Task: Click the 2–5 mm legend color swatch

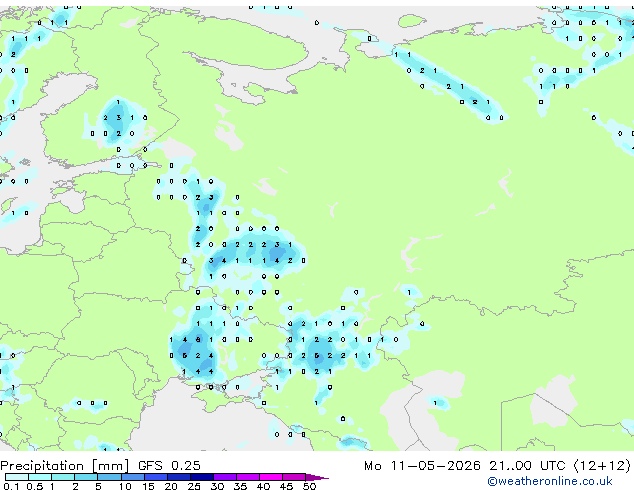Action: tap(86, 477)
